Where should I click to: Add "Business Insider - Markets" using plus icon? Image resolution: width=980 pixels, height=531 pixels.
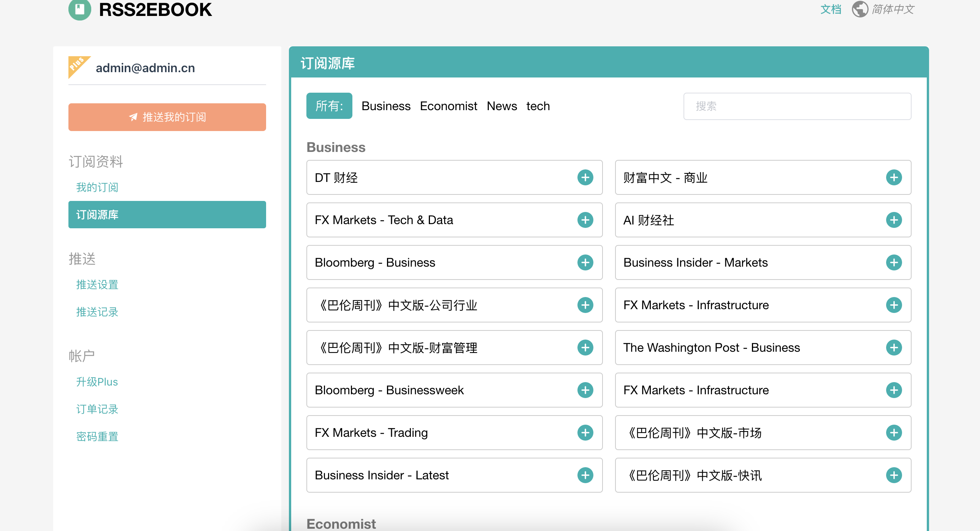pyautogui.click(x=894, y=262)
